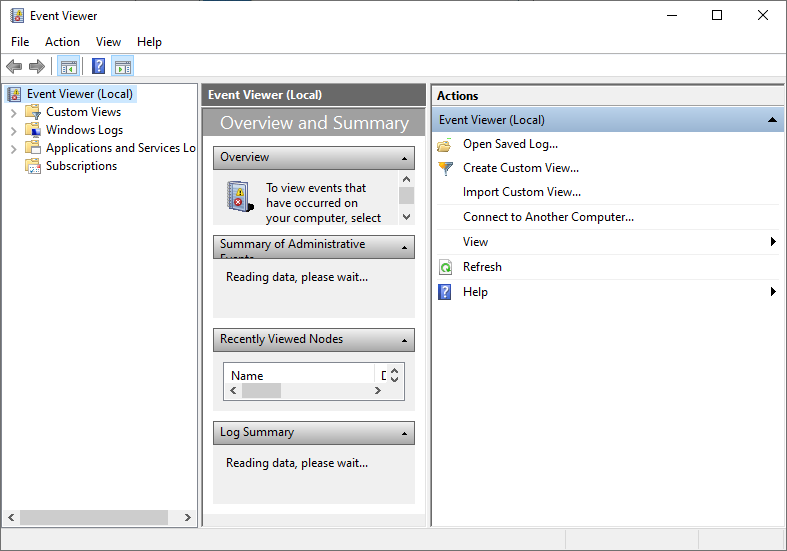Open the Help menu in menu bar
The width and height of the screenshot is (787, 551).
(149, 42)
